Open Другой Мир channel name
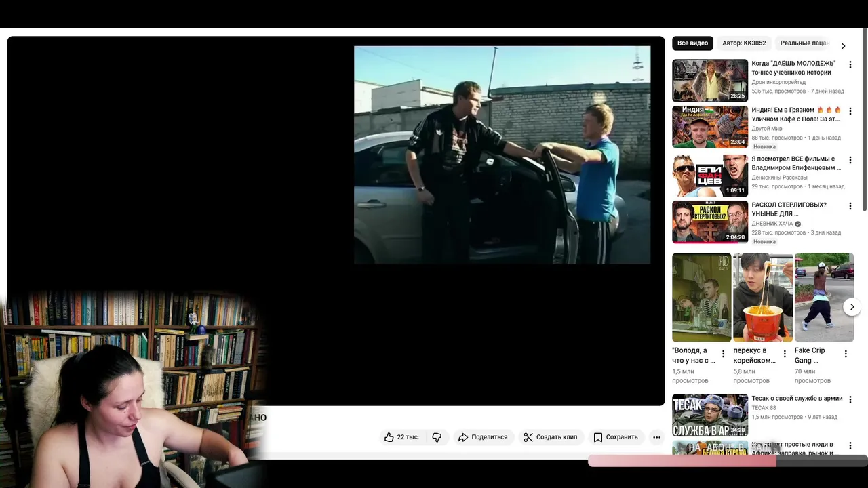This screenshot has height=488, width=868. (767, 129)
